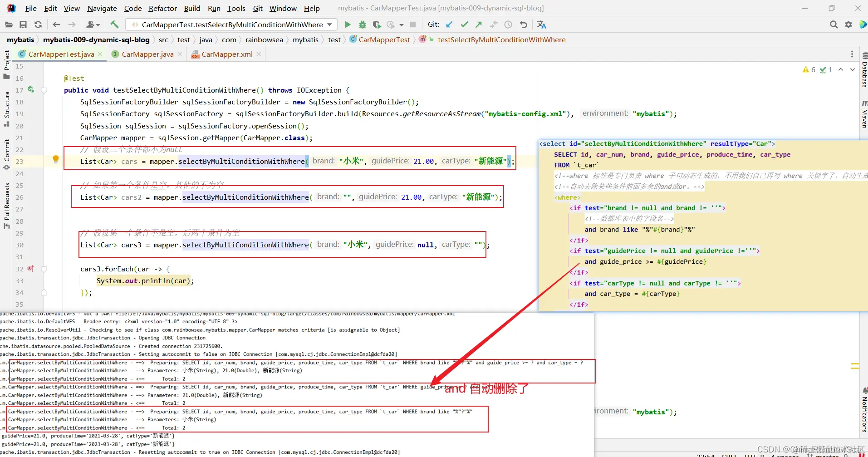Image resolution: width=868 pixels, height=457 pixels.
Task: Go to next highlighted error arrow
Action: [853, 69]
